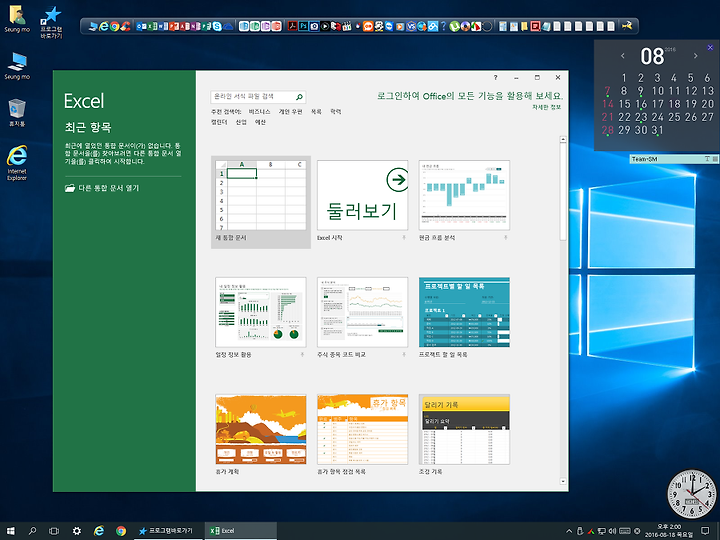Select 캘린더 suggested search
The width and height of the screenshot is (720, 540).
[x=219, y=122]
